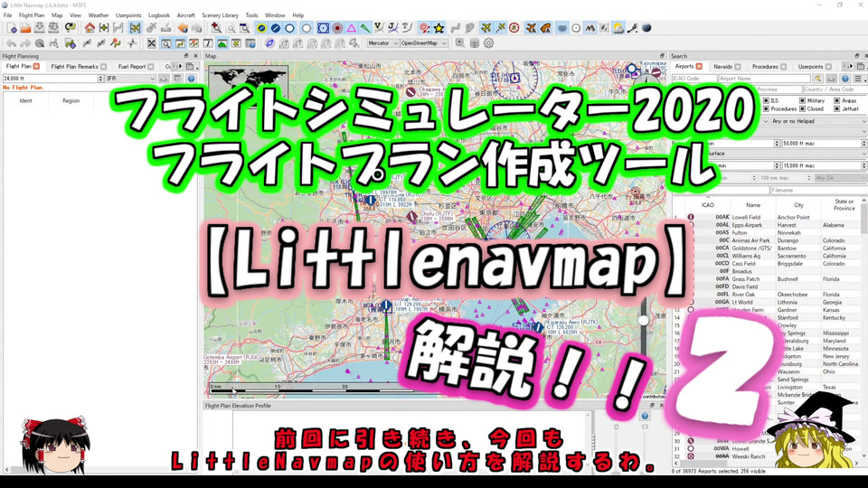Viewport: 868px width, 488px height.
Task: Close the Flight Planning dock panel
Action: pyautogui.click(x=195, y=56)
